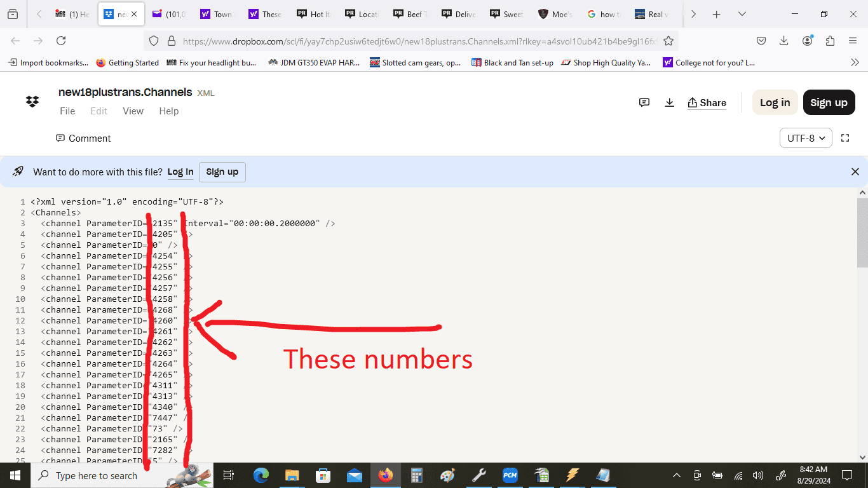The width and height of the screenshot is (868, 488).
Task: Open Calculator from the taskbar
Action: point(417,475)
